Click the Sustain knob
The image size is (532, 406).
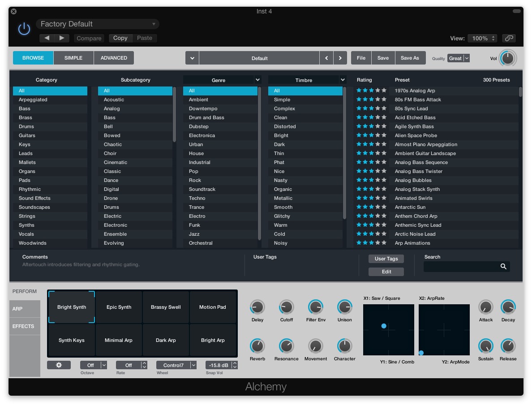[x=486, y=346]
